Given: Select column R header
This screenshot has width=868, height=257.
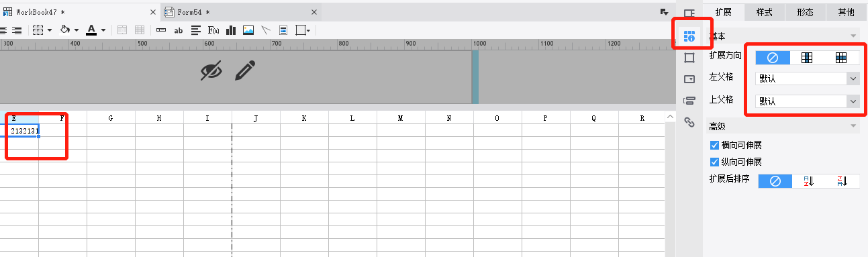Looking at the screenshot, I should coord(642,118).
